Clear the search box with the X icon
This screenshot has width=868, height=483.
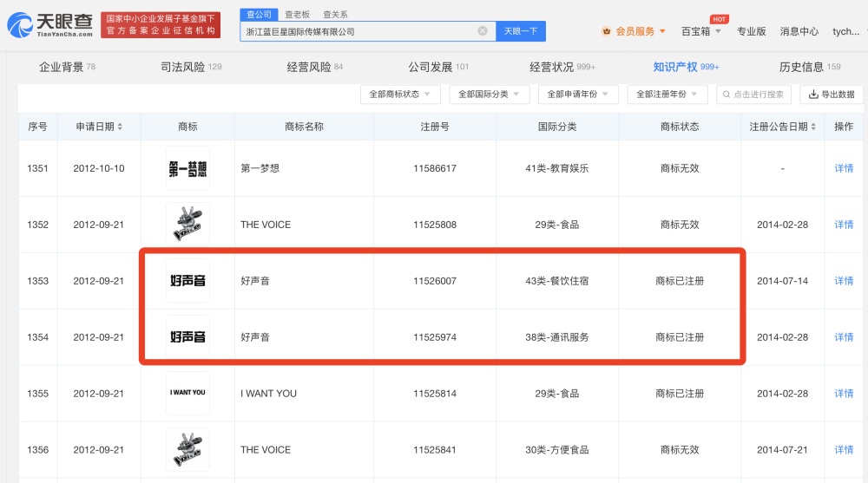click(x=483, y=31)
